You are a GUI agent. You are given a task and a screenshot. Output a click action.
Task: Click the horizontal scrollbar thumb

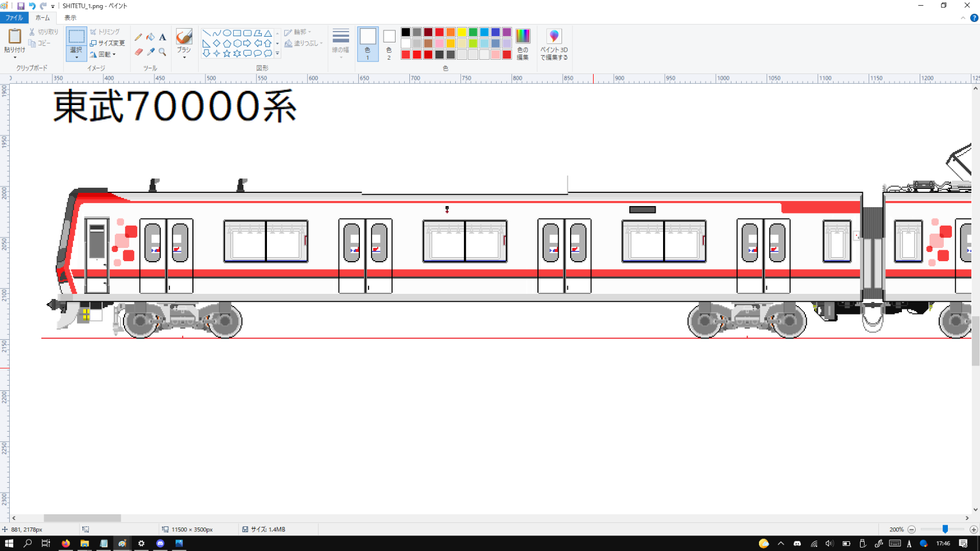coord(82,518)
